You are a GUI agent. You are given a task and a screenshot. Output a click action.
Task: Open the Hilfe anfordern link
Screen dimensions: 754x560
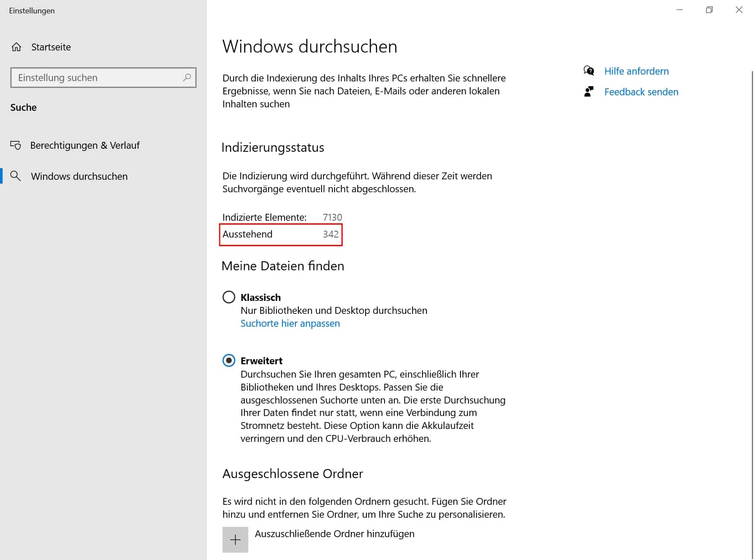(x=636, y=71)
